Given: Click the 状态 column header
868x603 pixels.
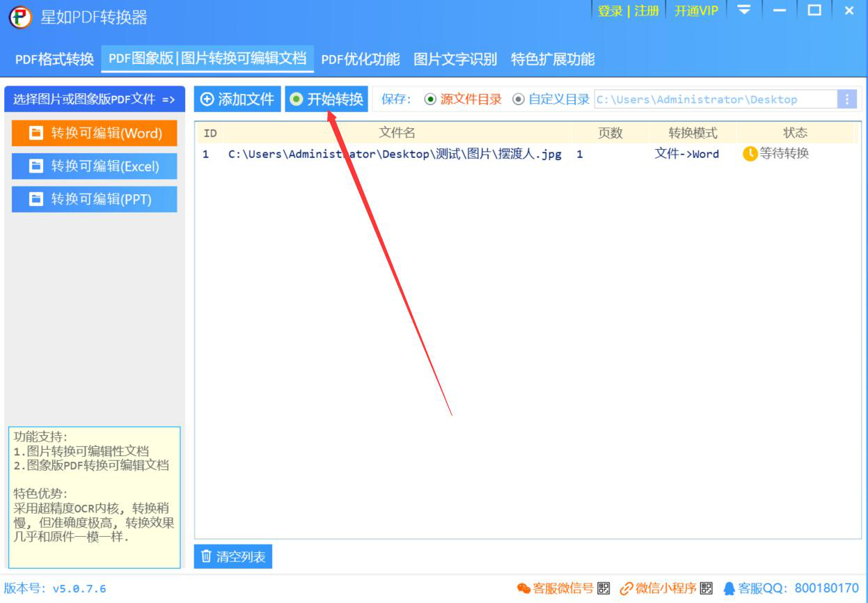Looking at the screenshot, I should click(x=795, y=133).
